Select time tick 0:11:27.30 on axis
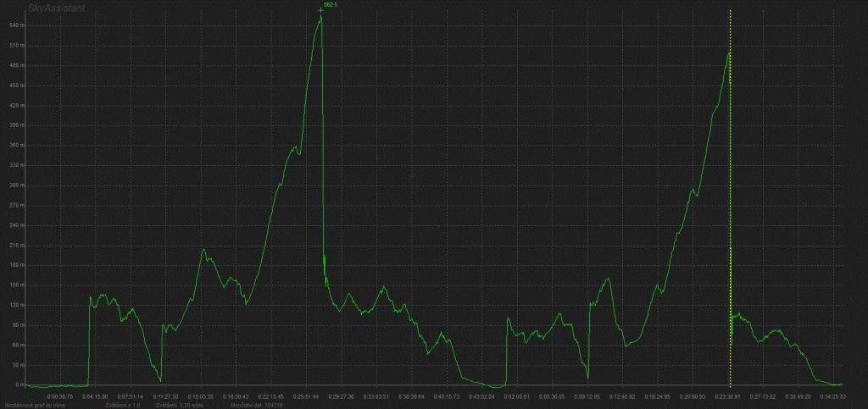The height and width of the screenshot is (409, 868). click(165, 395)
